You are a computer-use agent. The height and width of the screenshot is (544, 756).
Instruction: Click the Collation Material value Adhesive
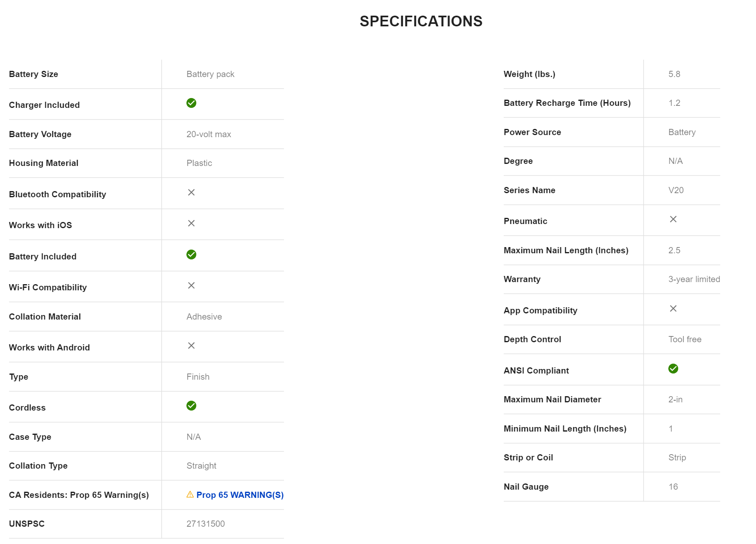point(204,317)
